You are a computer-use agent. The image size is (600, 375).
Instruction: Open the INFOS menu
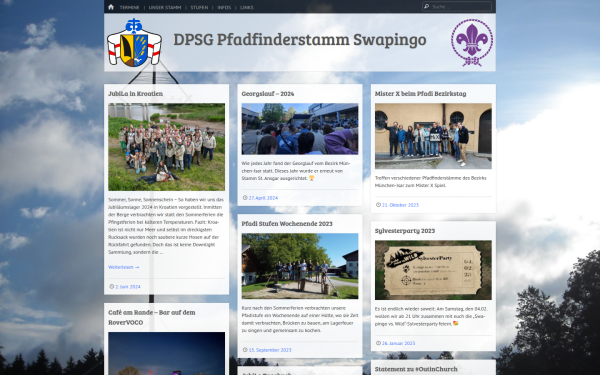(x=224, y=7)
